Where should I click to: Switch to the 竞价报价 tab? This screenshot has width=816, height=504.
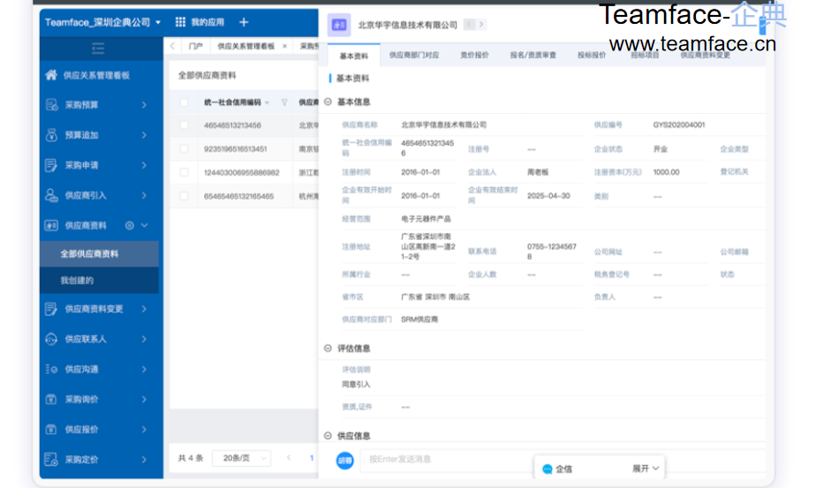(x=474, y=55)
